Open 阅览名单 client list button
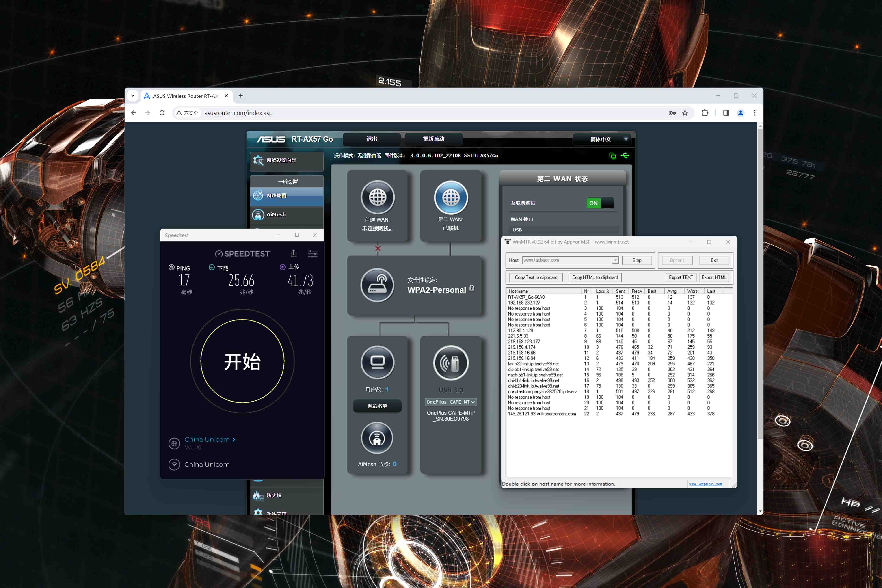882x588 pixels. [377, 406]
